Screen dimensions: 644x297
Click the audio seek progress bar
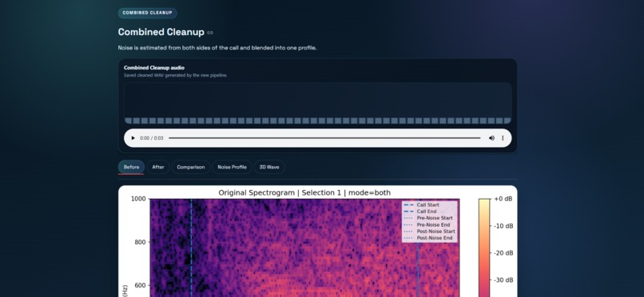(324, 138)
